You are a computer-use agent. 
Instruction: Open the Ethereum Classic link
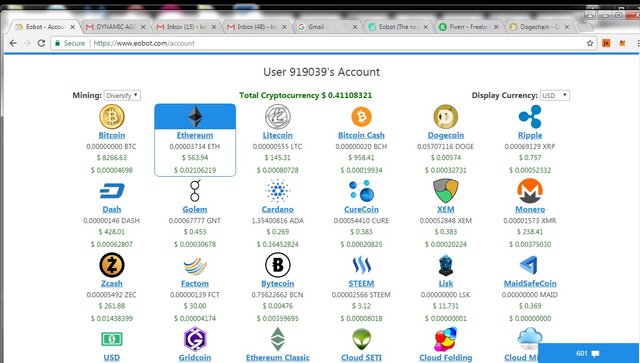coord(278,357)
